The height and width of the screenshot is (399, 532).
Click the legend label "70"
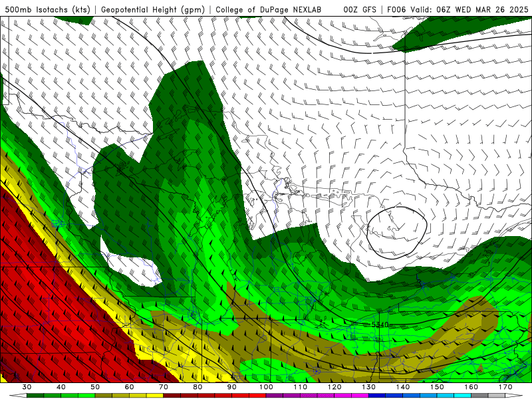tap(164, 387)
